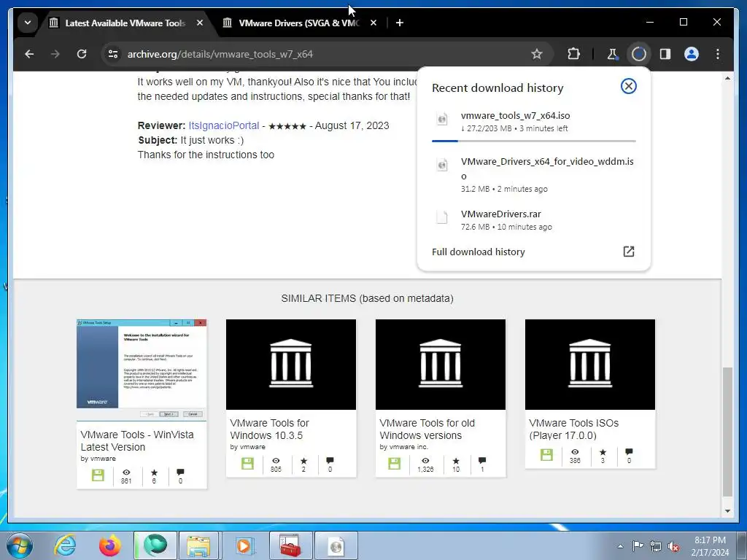The height and width of the screenshot is (560, 747).
Task: Click floppy software icon on old Windows versions card
Action: (395, 463)
